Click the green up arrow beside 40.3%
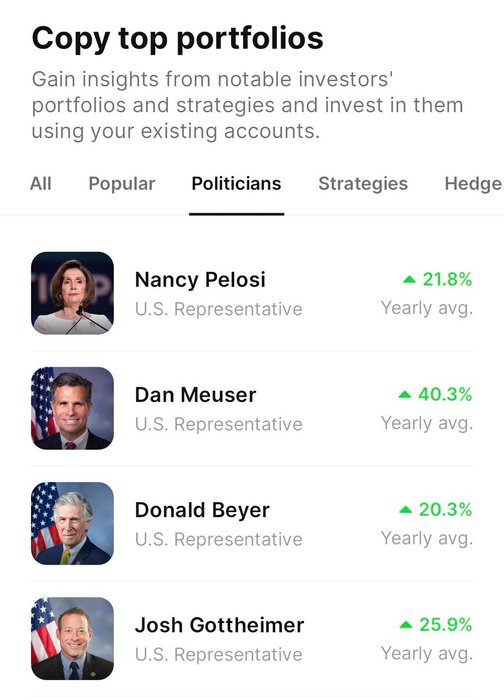The image size is (504, 700). (405, 395)
